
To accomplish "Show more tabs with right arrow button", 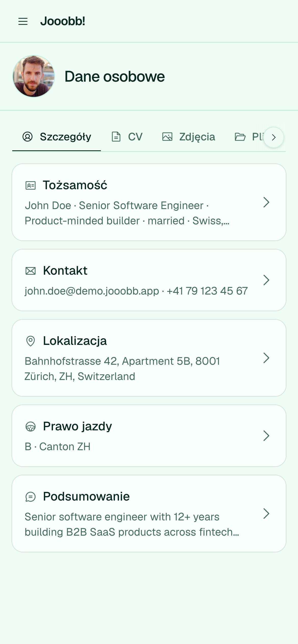I will (x=274, y=137).
